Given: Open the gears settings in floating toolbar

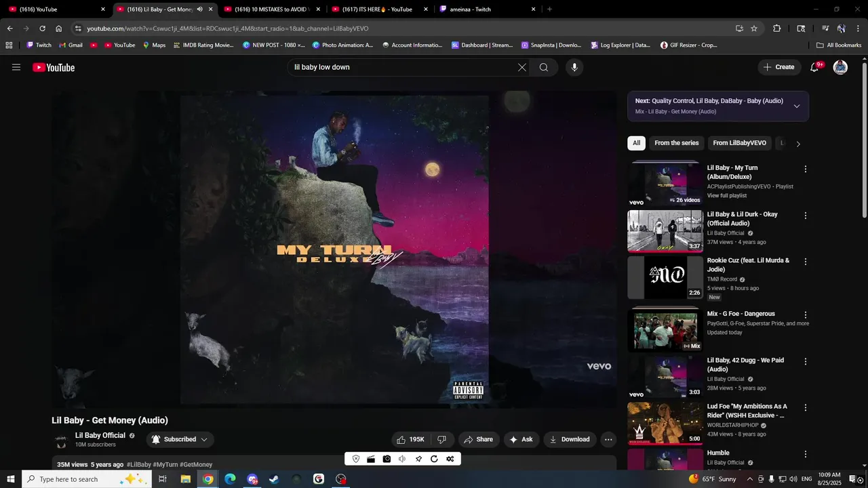Looking at the screenshot, I should pyautogui.click(x=450, y=459).
